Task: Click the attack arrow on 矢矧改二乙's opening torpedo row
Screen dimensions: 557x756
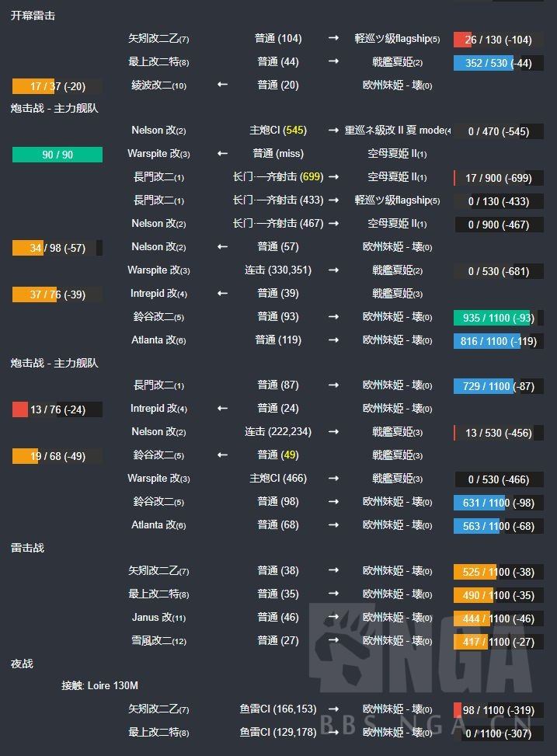Action: [334, 38]
